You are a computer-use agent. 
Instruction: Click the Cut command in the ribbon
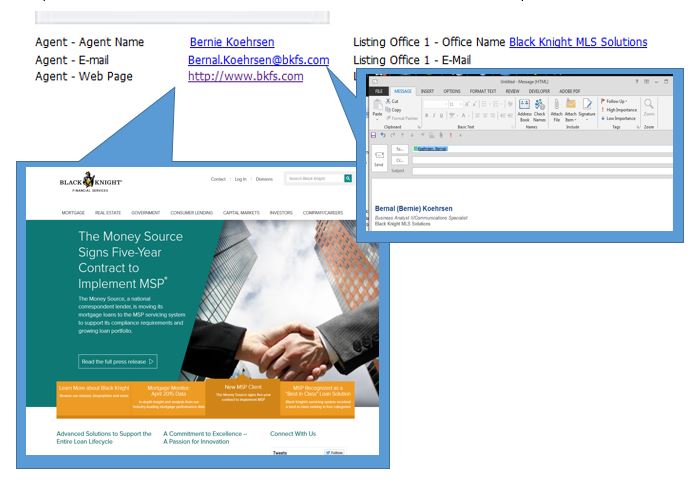click(x=392, y=101)
